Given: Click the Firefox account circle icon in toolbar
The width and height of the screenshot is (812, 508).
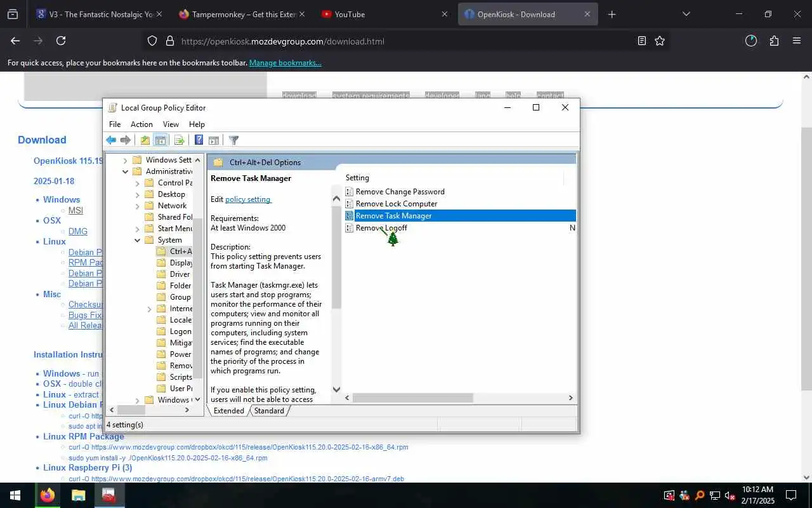Looking at the screenshot, I should tap(751, 41).
